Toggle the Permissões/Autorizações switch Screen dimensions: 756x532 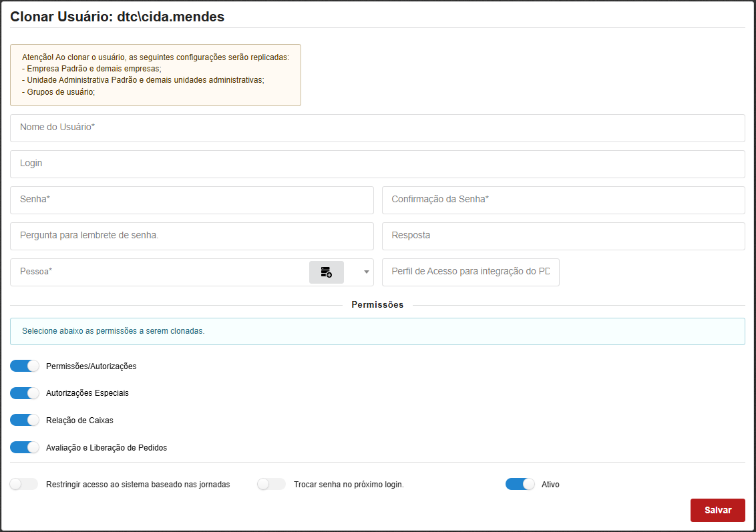(25, 366)
